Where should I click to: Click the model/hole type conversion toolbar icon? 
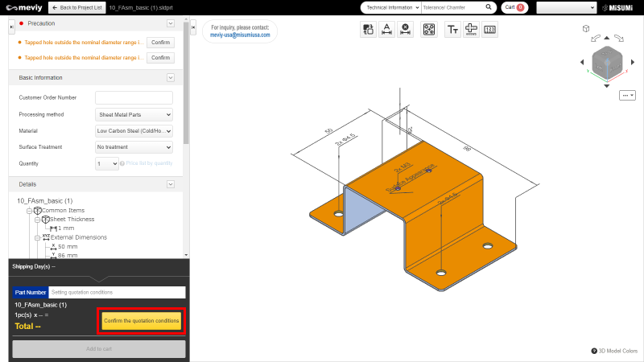(x=368, y=30)
